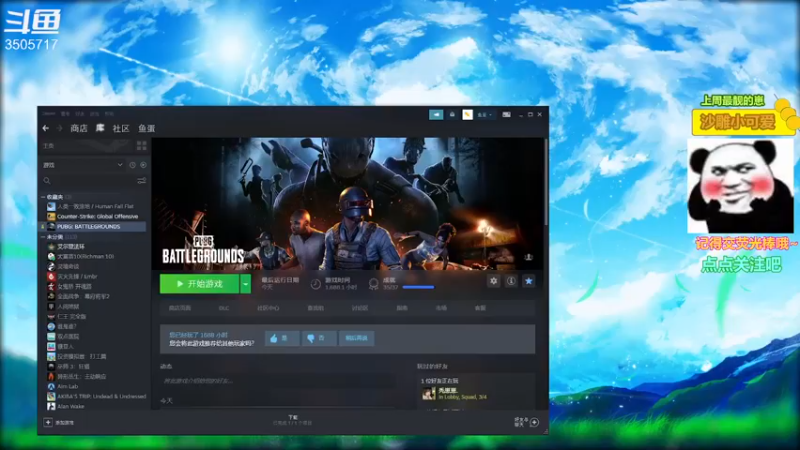Click the Aim Lab game icon
Viewport: 800px width, 450px height.
[51, 386]
